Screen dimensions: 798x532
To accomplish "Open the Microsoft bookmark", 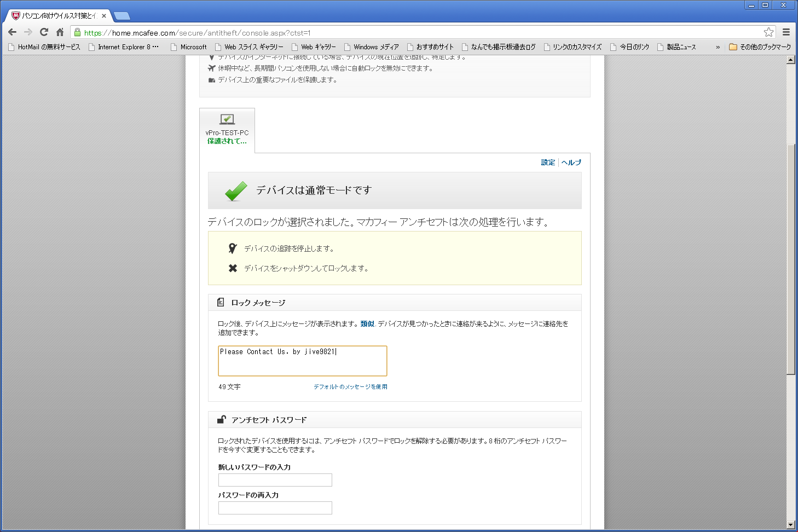I will [189, 47].
